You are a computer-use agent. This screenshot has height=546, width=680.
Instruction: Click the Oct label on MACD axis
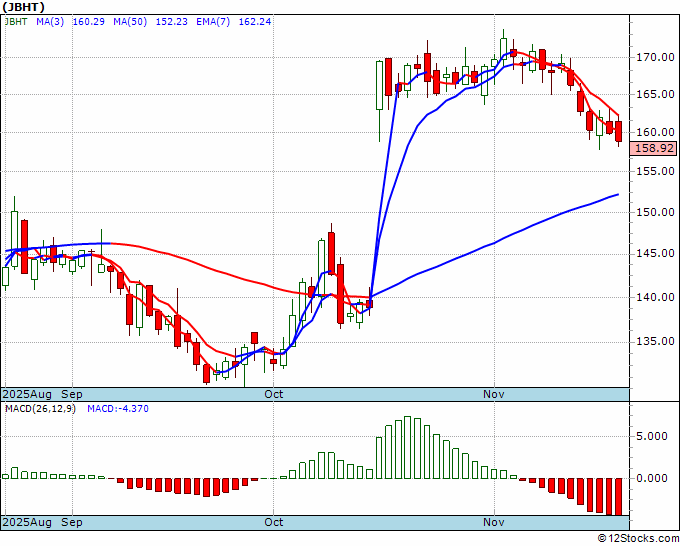click(x=274, y=522)
